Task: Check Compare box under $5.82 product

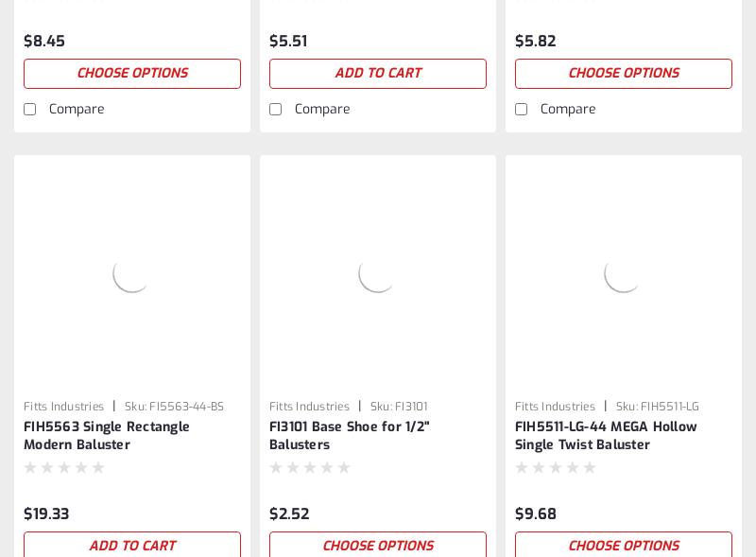Action: (522, 110)
